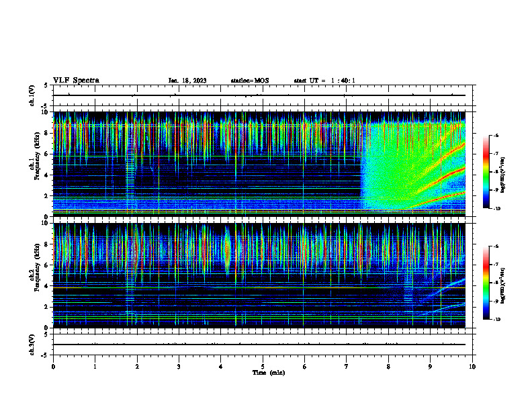Click the "2" tick on the time axis
Viewport: 532px width, 411px height.
coord(137,367)
